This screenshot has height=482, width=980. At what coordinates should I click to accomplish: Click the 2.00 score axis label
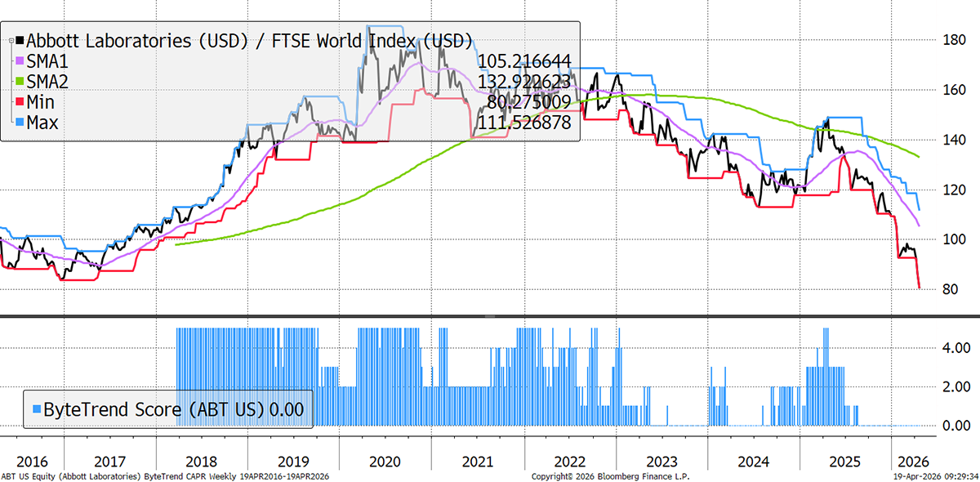click(955, 386)
